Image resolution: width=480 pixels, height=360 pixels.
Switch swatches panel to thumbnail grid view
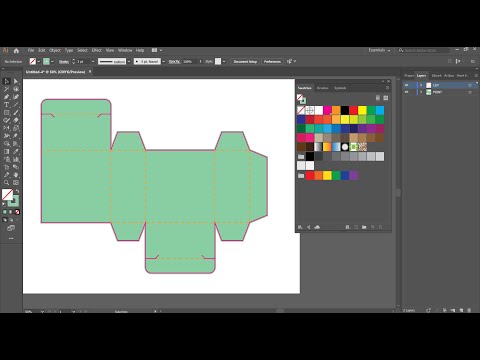coord(386,98)
